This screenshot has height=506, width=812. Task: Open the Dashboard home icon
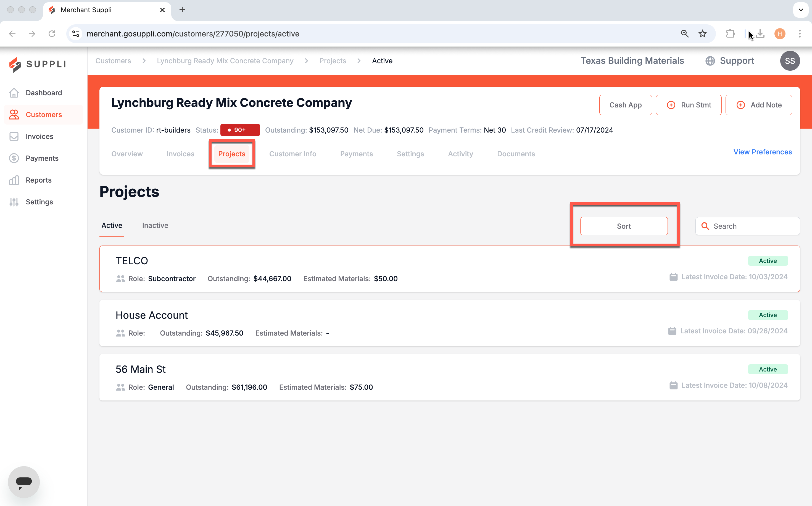click(14, 93)
